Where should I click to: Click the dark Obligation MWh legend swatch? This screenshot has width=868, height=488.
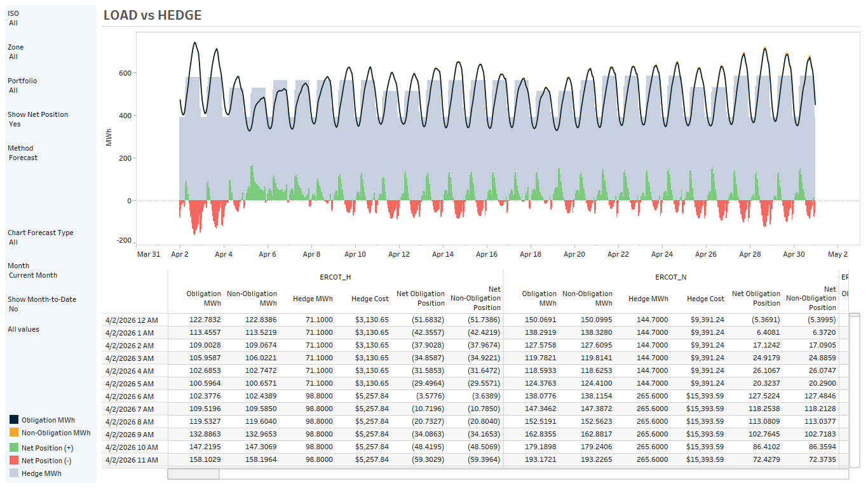[x=14, y=420]
